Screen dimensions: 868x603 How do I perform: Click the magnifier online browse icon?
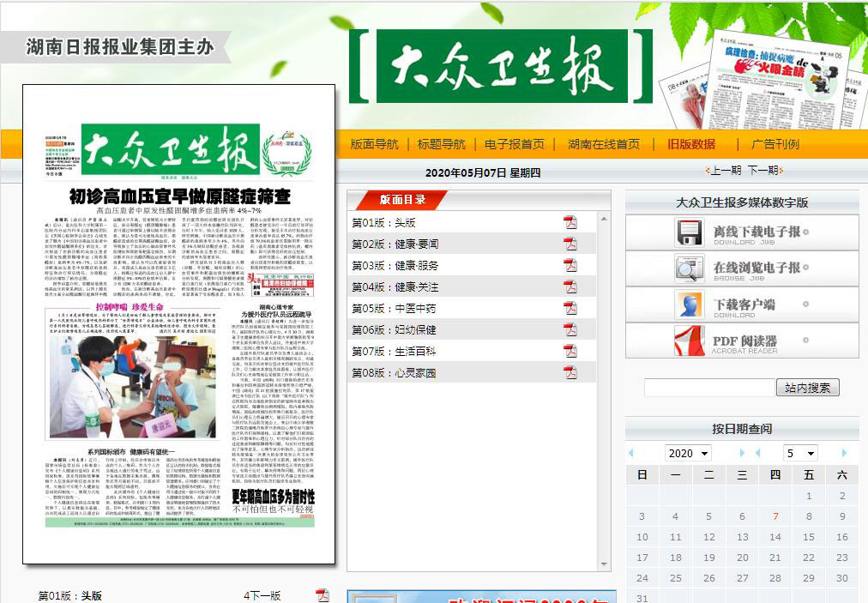[x=690, y=268]
